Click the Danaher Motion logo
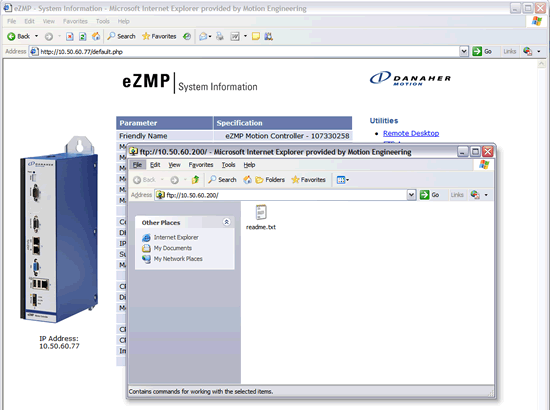This screenshot has width=550, height=410. point(410,79)
